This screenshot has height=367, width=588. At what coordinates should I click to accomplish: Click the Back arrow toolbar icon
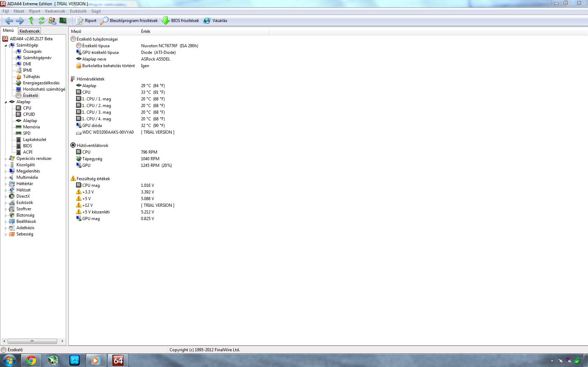pos(9,21)
